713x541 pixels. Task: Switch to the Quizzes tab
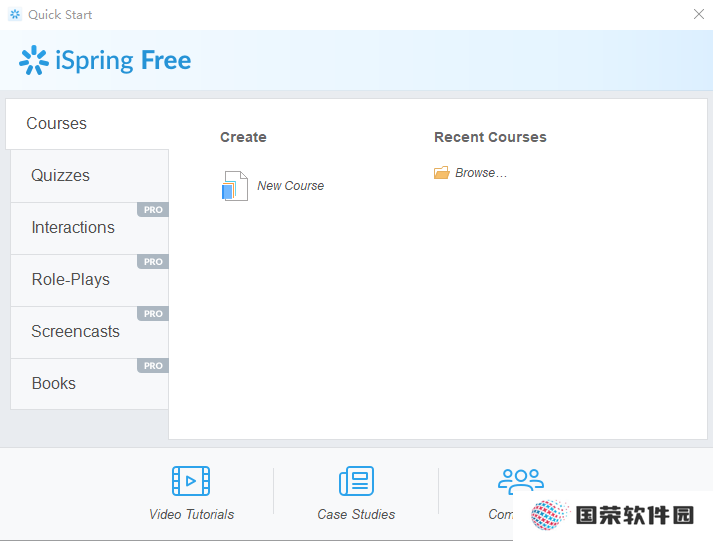[x=90, y=176]
